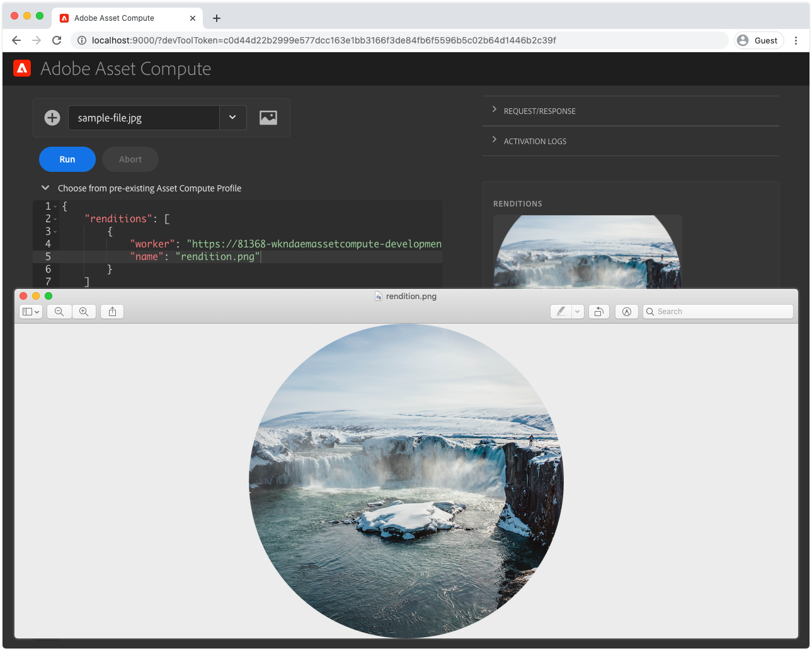Open highlight options dropdown arrow in Preview

coord(578,312)
